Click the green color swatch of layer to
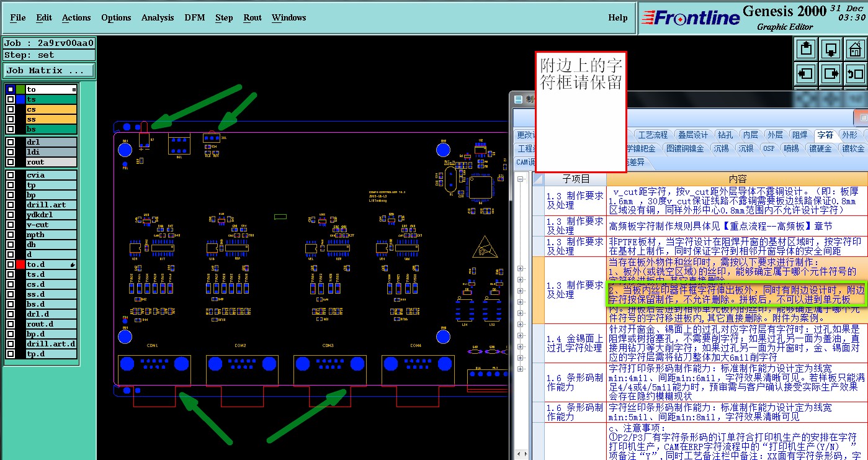The width and height of the screenshot is (868, 460). tap(20, 89)
